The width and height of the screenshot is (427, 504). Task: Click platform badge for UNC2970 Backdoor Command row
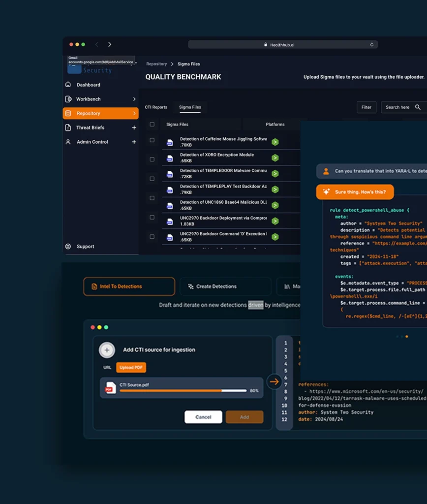coord(275,237)
